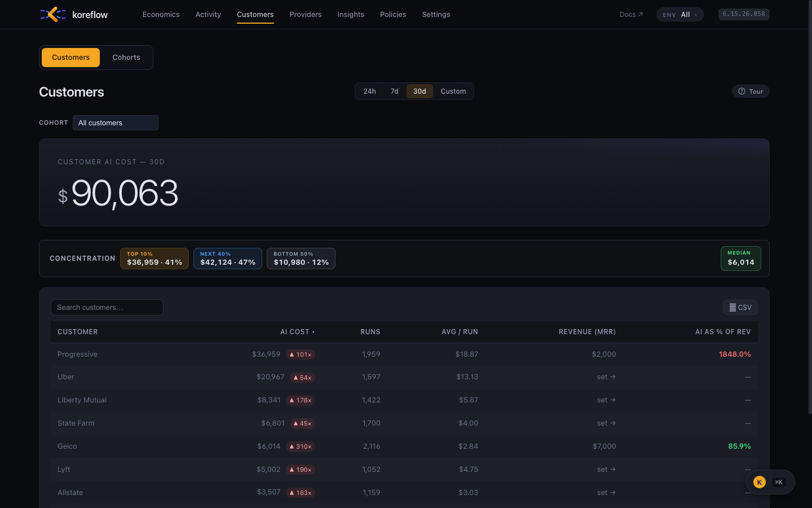Set revenue for Allstate
Image resolution: width=812 pixels, height=508 pixels.
tap(607, 493)
